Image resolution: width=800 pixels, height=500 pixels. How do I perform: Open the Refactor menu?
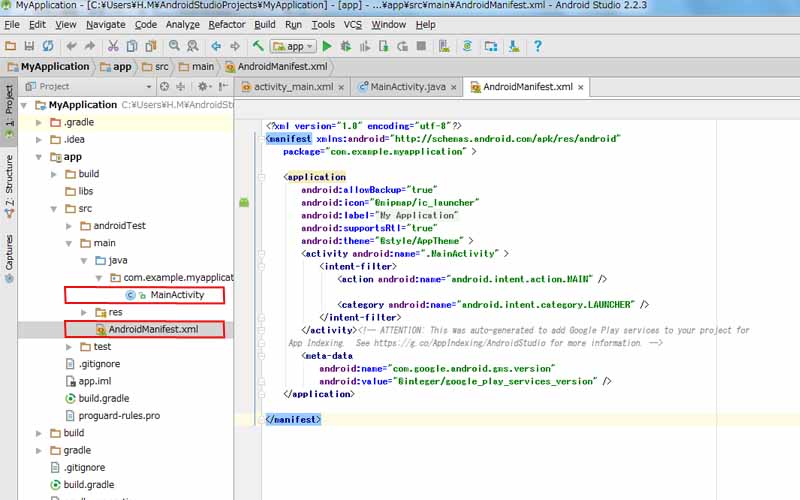[227, 24]
